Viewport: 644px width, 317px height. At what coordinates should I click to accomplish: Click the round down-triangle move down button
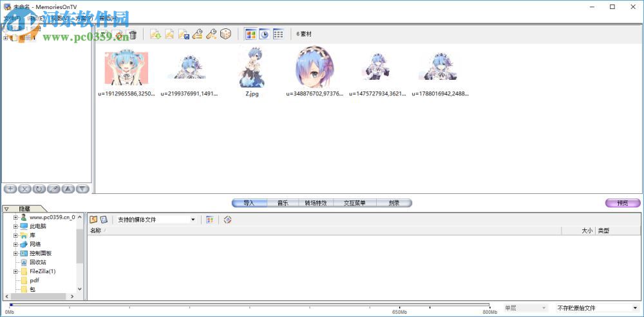82,189
